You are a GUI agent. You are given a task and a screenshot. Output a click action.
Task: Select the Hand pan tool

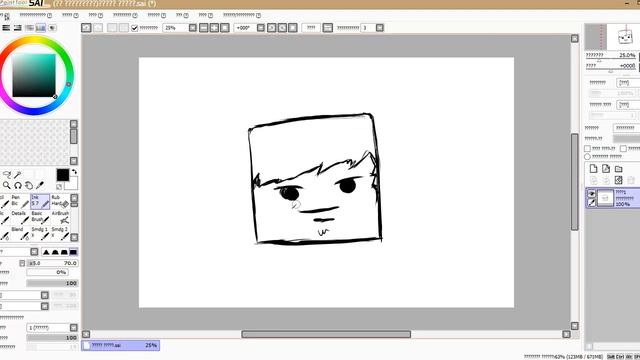pyautogui.click(x=29, y=185)
